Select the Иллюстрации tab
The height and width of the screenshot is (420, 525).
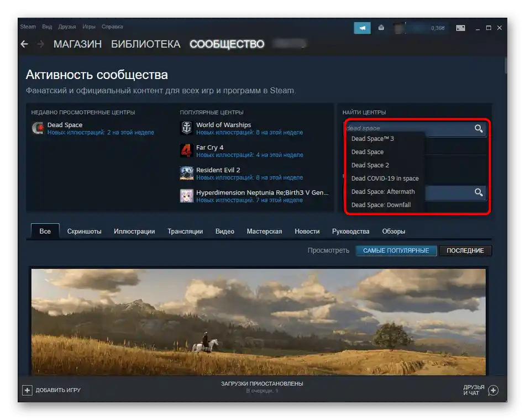coord(134,232)
